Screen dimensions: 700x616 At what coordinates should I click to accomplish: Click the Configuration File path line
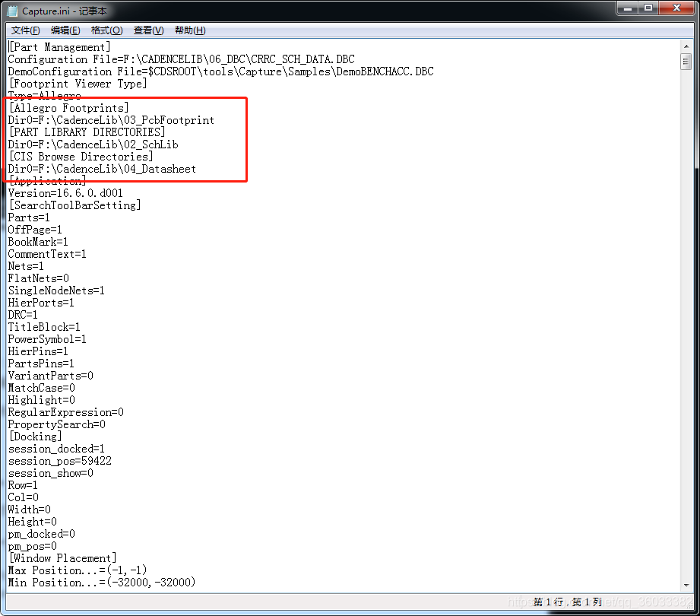(x=181, y=59)
